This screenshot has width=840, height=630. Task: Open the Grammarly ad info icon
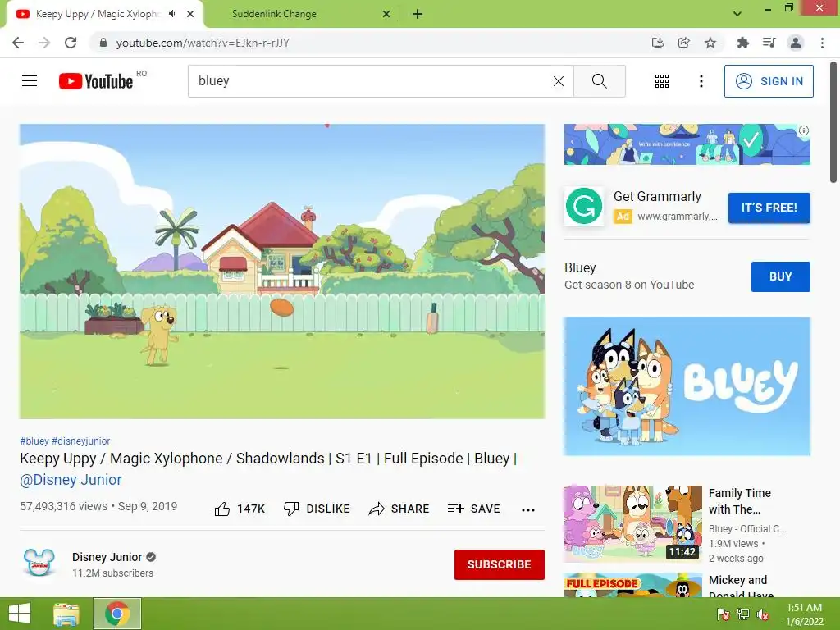pos(804,130)
